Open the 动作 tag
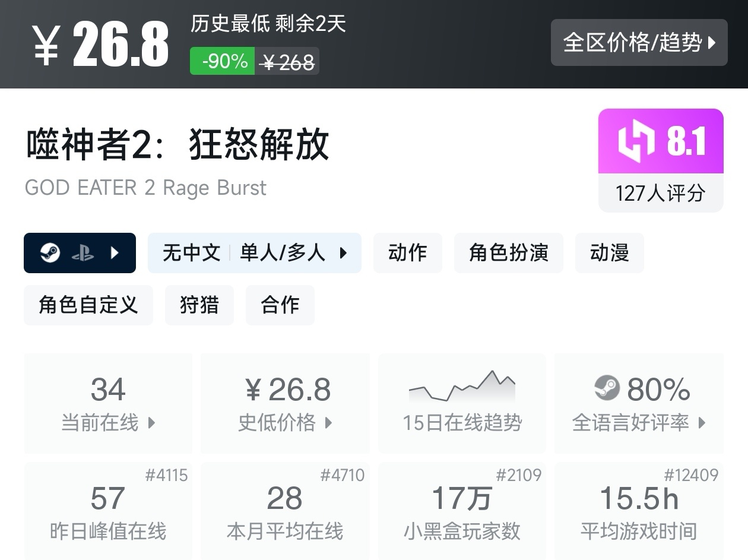The height and width of the screenshot is (560, 748). (408, 253)
